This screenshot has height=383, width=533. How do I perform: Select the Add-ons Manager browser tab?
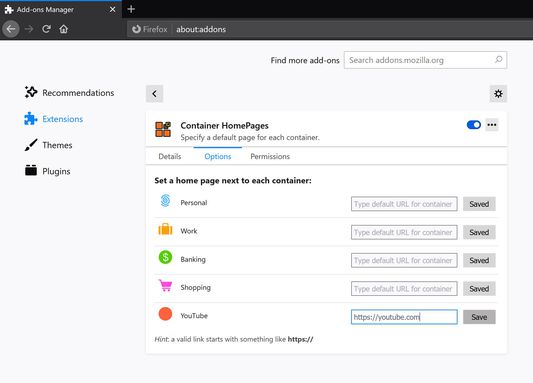(61, 10)
